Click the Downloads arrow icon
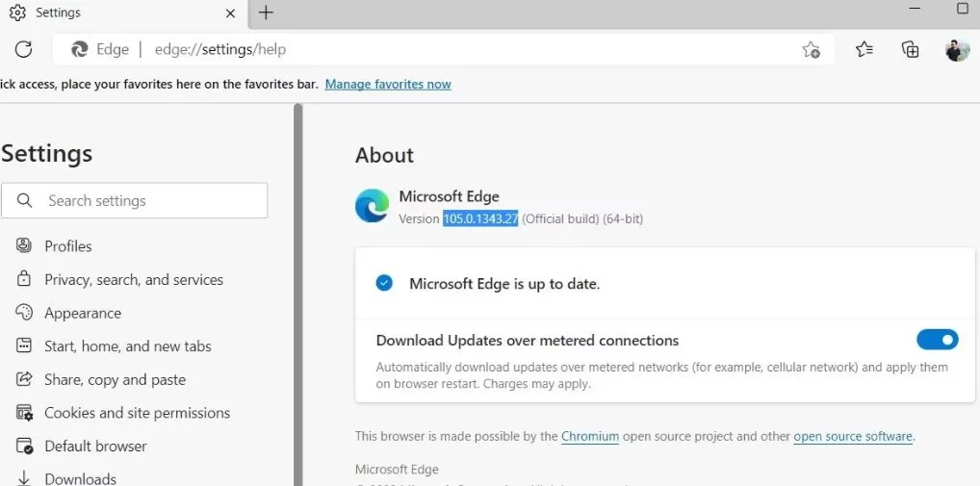Screen dimensions: 980x486 [x=24, y=478]
